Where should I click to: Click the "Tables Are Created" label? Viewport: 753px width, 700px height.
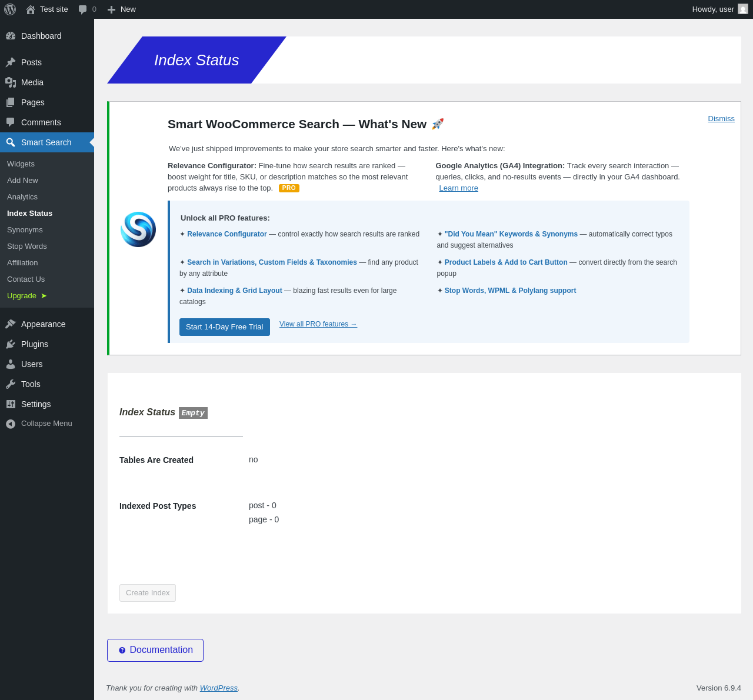click(156, 460)
